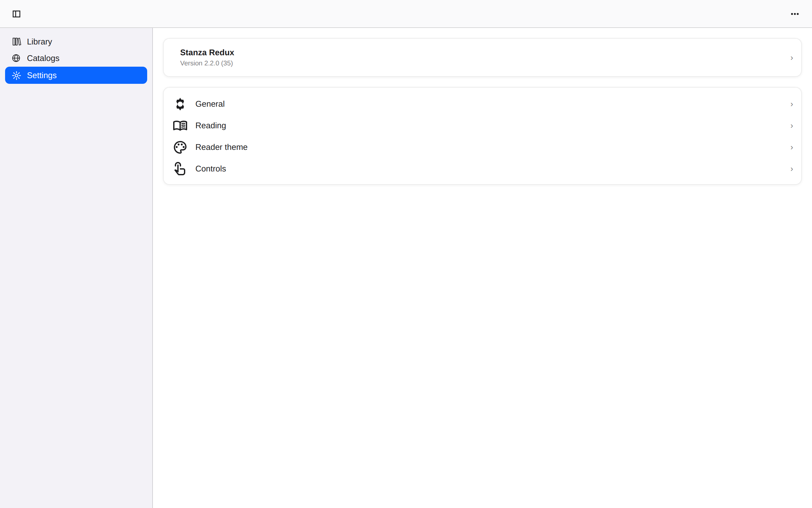Image resolution: width=812 pixels, height=508 pixels.
Task: Expand the Controls row chevron
Action: (x=791, y=169)
